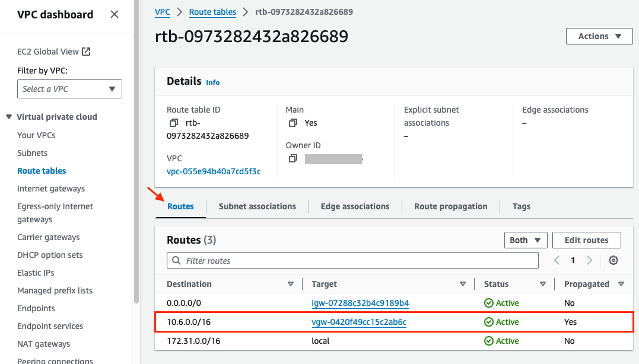639x364 pixels.
Task: Open Route tables in sidebar
Action: pos(42,171)
